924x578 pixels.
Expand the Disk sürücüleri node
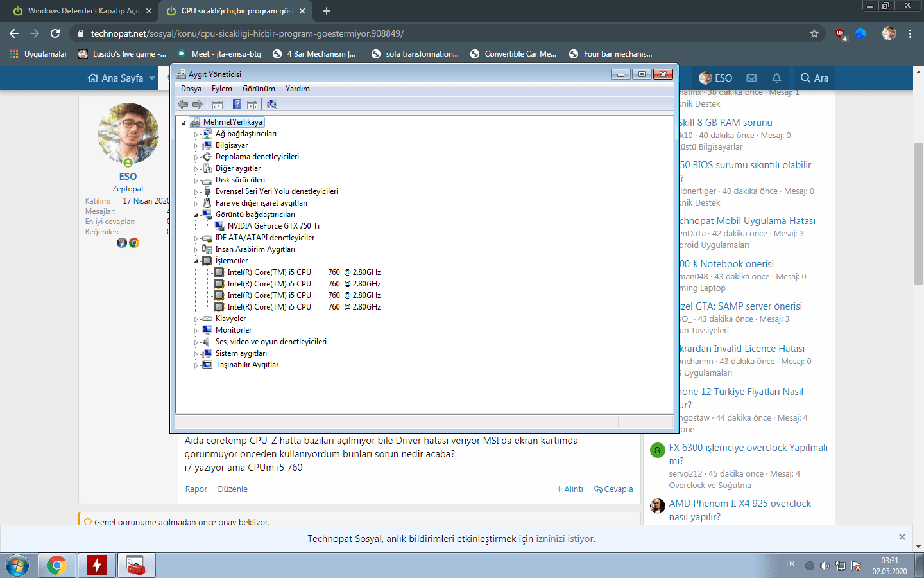(x=196, y=180)
